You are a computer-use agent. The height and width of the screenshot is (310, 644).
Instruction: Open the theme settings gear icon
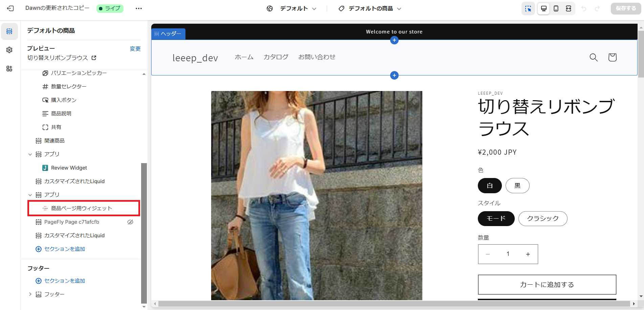[x=9, y=50]
